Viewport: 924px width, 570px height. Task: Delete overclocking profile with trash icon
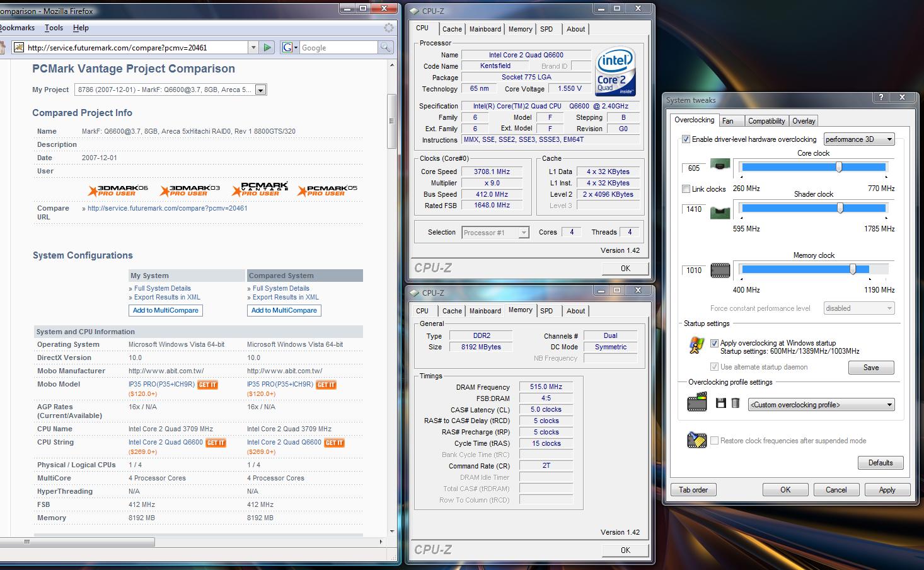tap(735, 403)
